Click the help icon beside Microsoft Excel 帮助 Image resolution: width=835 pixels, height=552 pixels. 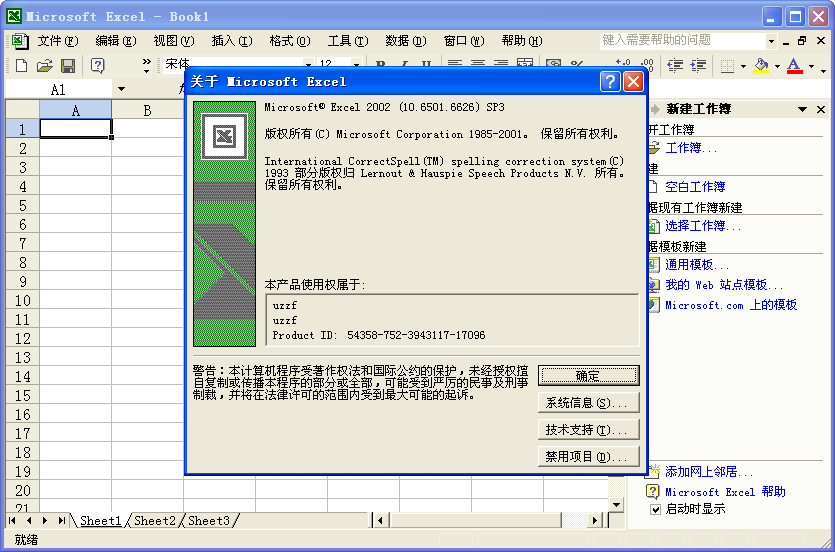652,491
